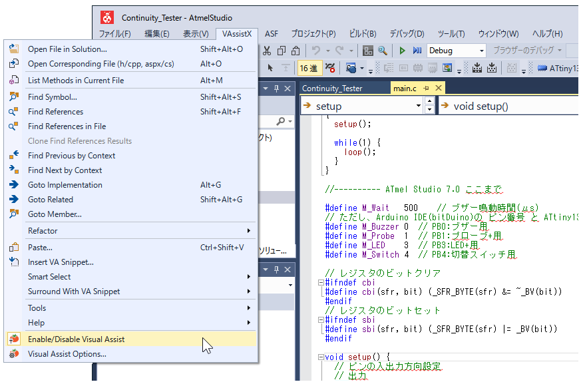Toggle pin on the main.c tab
583x392 pixels.
(x=426, y=88)
